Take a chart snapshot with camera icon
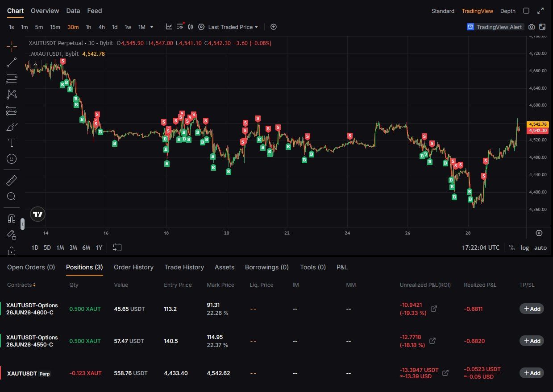This screenshot has height=392, width=553. coord(532,27)
